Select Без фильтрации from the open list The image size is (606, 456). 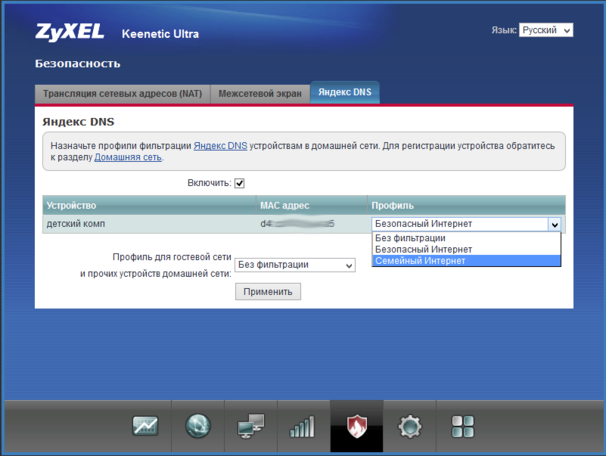(x=466, y=238)
